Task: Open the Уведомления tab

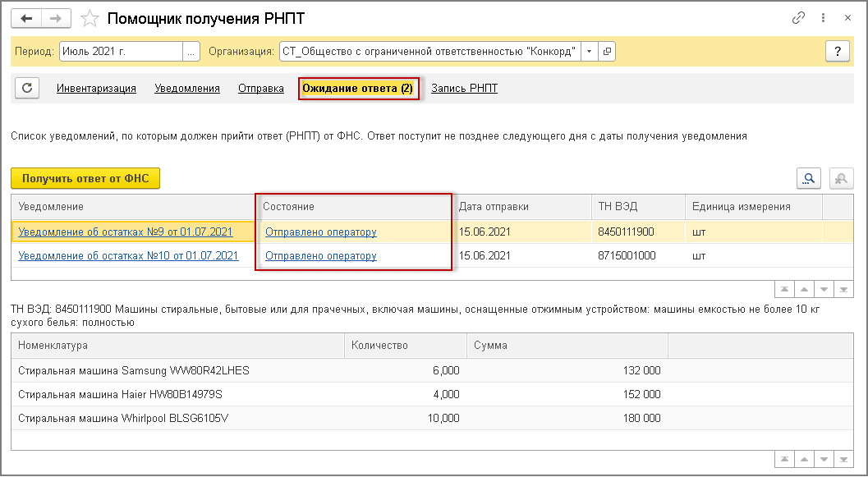Action: tap(187, 89)
